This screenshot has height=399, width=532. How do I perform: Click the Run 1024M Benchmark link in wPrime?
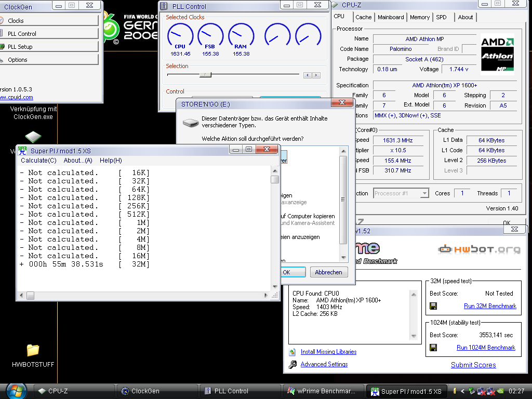pyautogui.click(x=486, y=348)
